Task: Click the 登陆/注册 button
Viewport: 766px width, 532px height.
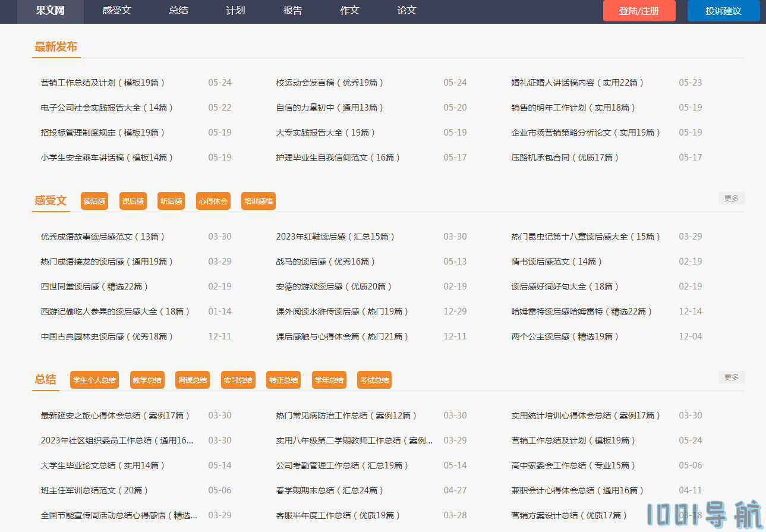Action: tap(639, 11)
